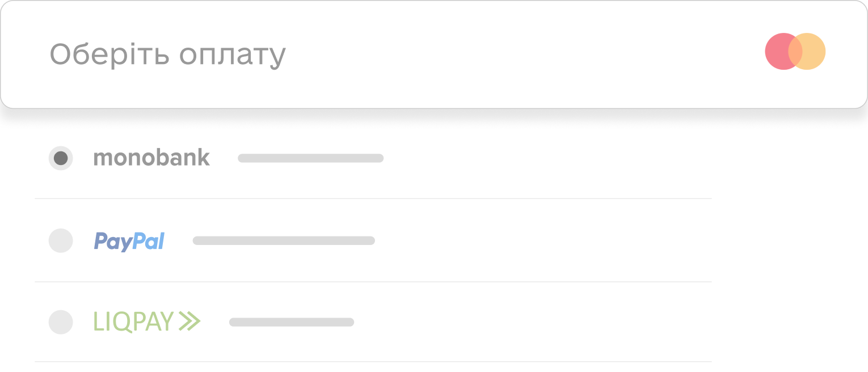Click the light-blue "Pal" part of PayPal logo
Viewport: 868px width, 372px height.
(x=149, y=240)
